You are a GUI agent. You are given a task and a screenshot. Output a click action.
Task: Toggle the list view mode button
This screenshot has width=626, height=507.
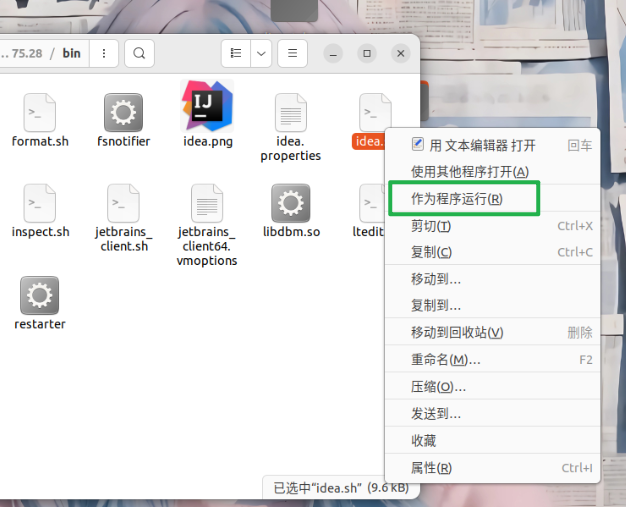point(236,53)
